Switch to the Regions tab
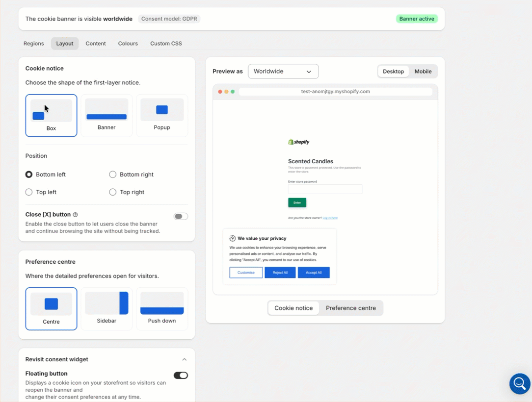532x402 pixels. pyautogui.click(x=33, y=43)
